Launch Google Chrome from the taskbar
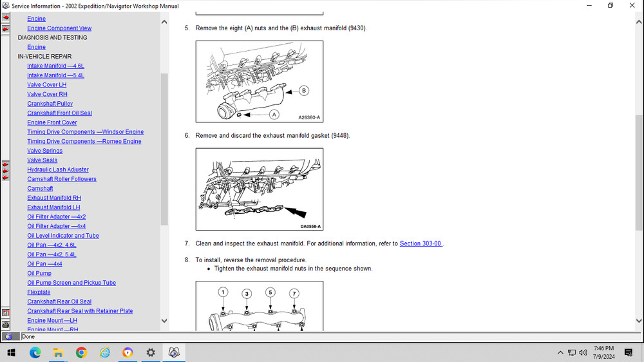The height and width of the screenshot is (362, 644). point(81,352)
